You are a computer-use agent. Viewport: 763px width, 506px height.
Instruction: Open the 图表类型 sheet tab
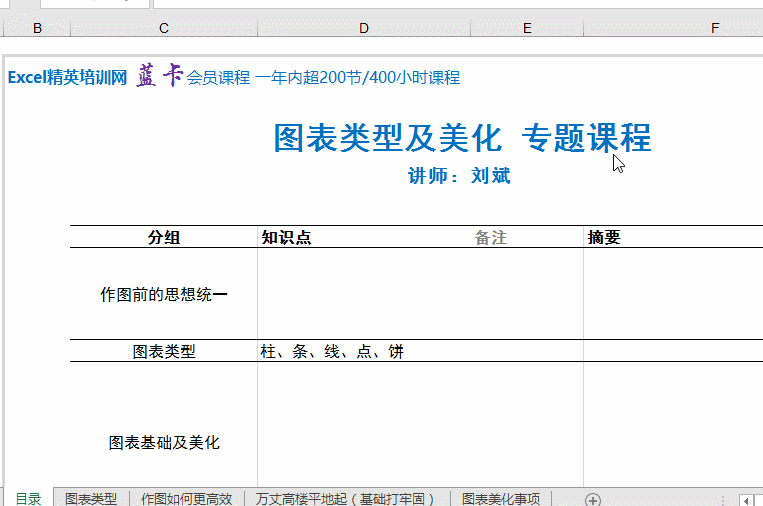91,499
